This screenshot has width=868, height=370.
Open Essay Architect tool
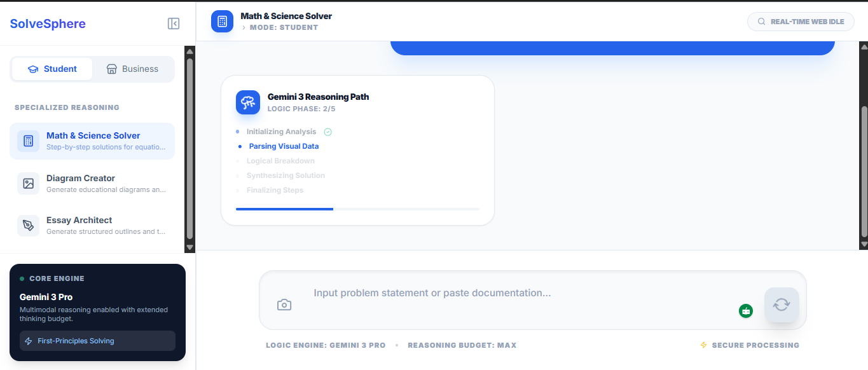point(92,226)
